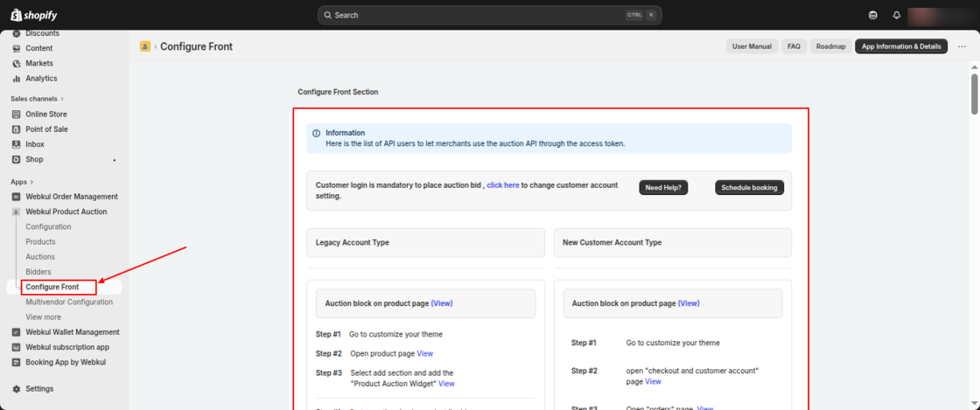Viewport: 980px width, 410px height.
Task: Click the User Manual button
Action: click(x=752, y=46)
